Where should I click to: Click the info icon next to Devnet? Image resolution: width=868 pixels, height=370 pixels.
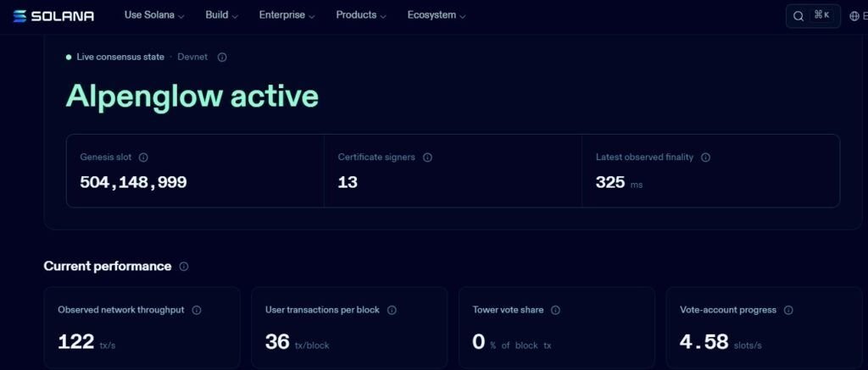pos(222,57)
